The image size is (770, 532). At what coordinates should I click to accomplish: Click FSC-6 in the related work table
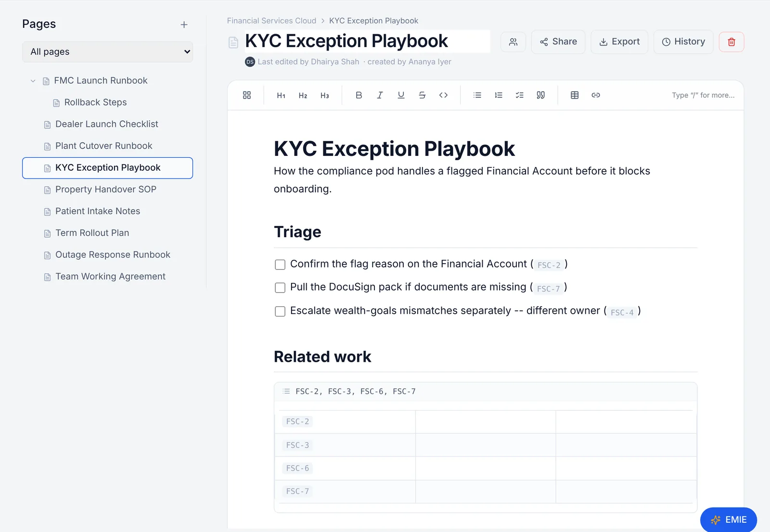pyautogui.click(x=297, y=468)
